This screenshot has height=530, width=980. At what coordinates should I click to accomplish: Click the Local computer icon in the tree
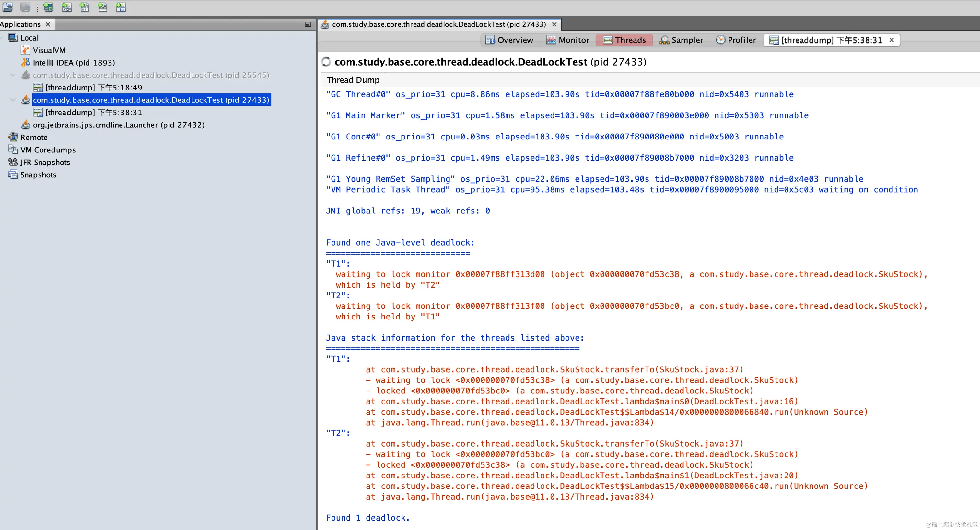13,38
